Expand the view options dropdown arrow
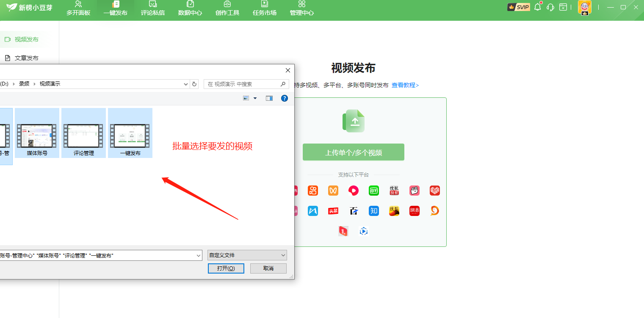644x318 pixels. click(255, 98)
